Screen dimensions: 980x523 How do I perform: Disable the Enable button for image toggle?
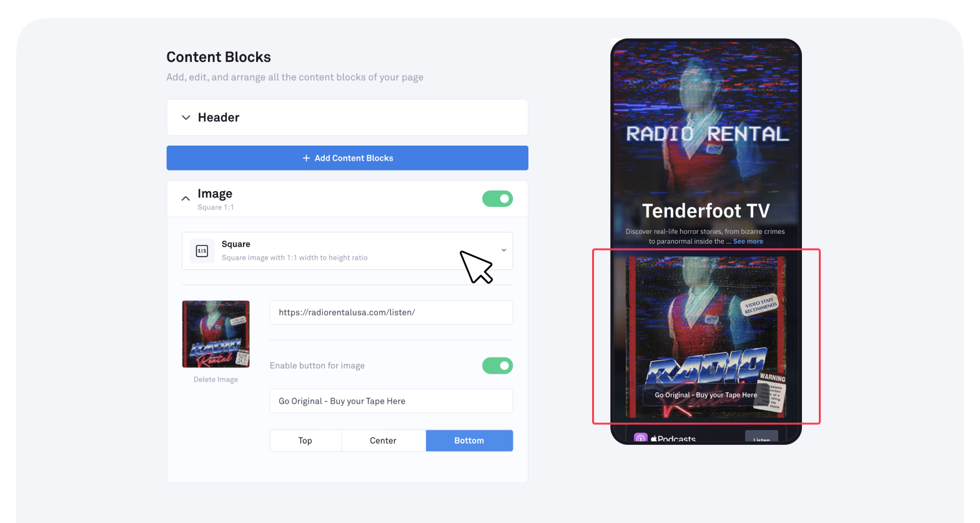pos(497,366)
